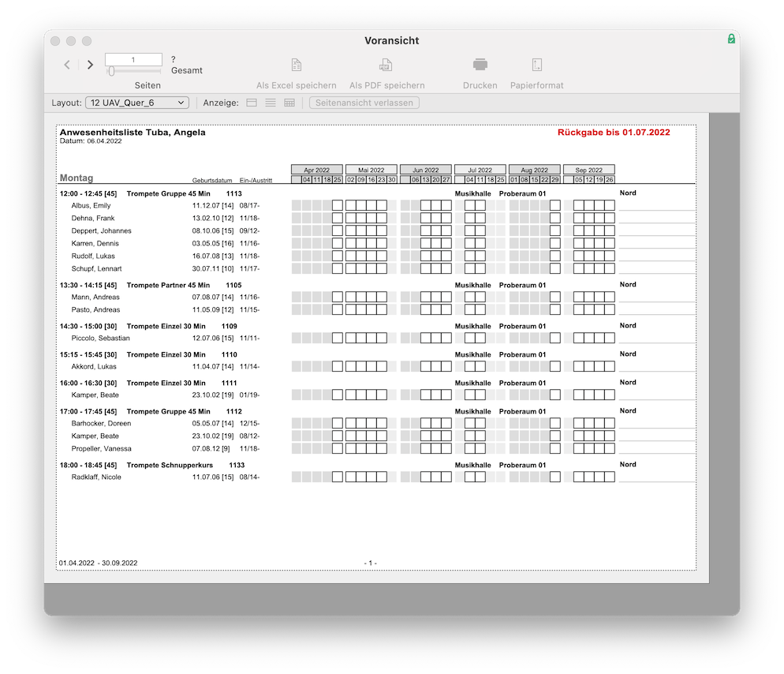784x674 pixels.
Task: Click the student name Barhocker, Doreen
Action: coord(102,423)
